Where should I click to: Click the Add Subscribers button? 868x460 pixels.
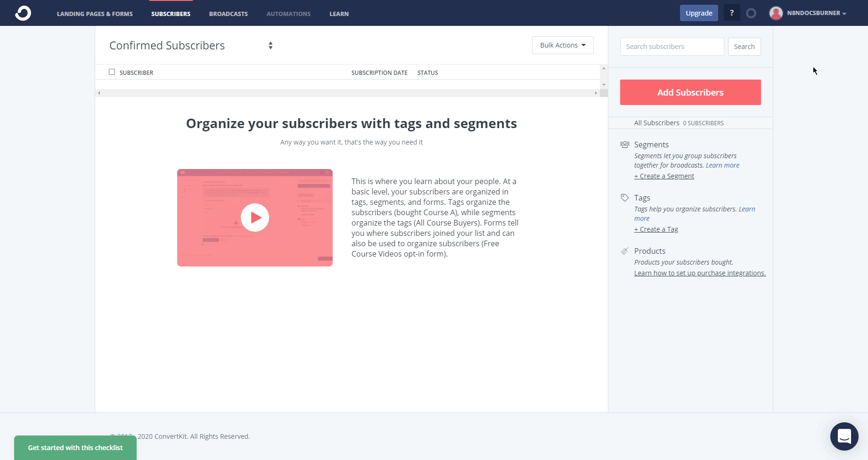point(690,92)
